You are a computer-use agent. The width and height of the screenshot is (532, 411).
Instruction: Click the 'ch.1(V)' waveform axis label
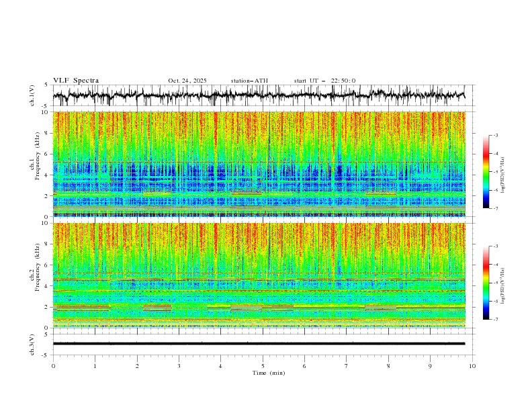pos(32,95)
